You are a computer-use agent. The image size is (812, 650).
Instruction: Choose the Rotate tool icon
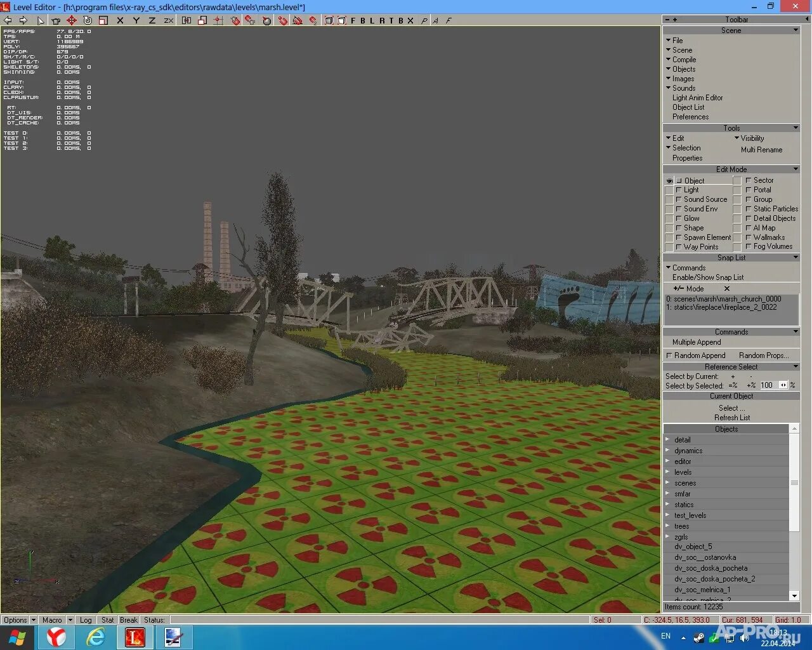click(88, 20)
